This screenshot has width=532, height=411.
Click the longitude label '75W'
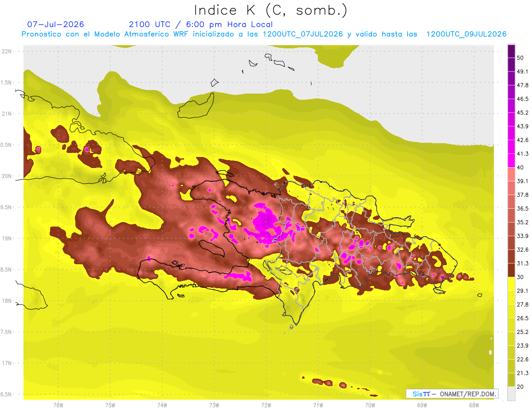click(x=110, y=405)
